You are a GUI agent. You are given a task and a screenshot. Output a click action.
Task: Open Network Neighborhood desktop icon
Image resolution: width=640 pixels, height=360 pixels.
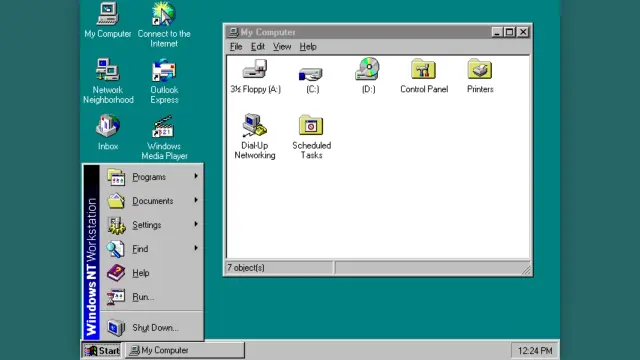tap(108, 81)
